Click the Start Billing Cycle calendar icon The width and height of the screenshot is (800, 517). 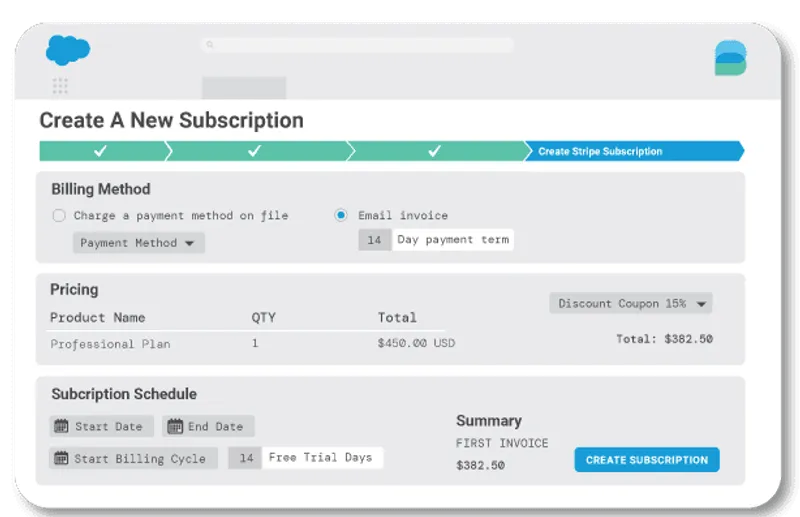pyautogui.click(x=61, y=458)
